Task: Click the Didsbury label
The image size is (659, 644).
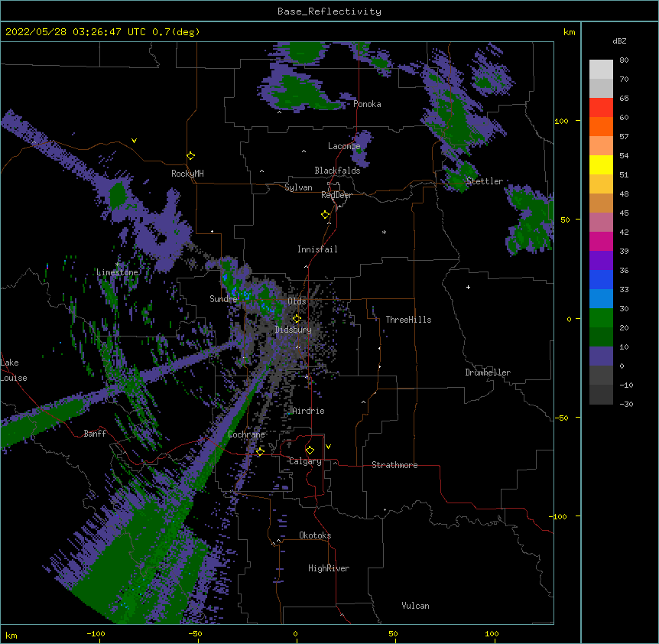Action: [294, 330]
